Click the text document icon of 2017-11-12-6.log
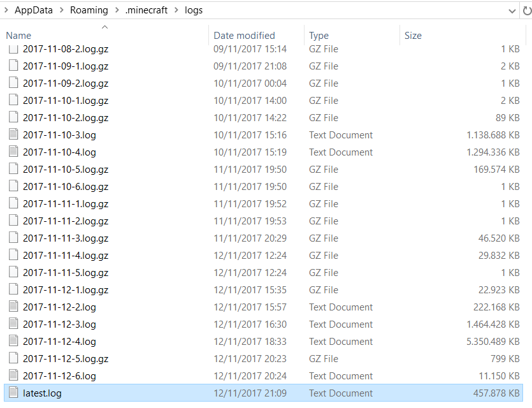This screenshot has width=532, height=408. pyautogui.click(x=13, y=375)
